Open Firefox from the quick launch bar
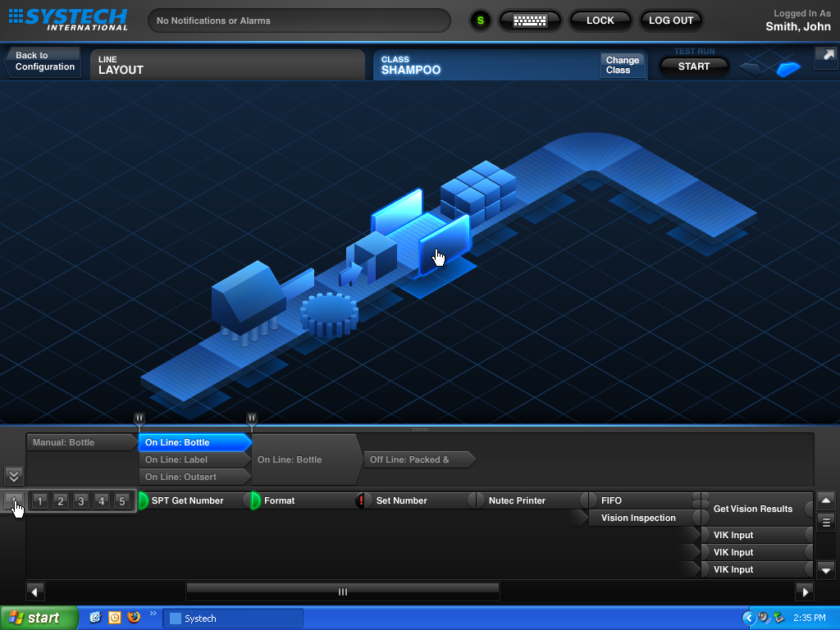 135,618
